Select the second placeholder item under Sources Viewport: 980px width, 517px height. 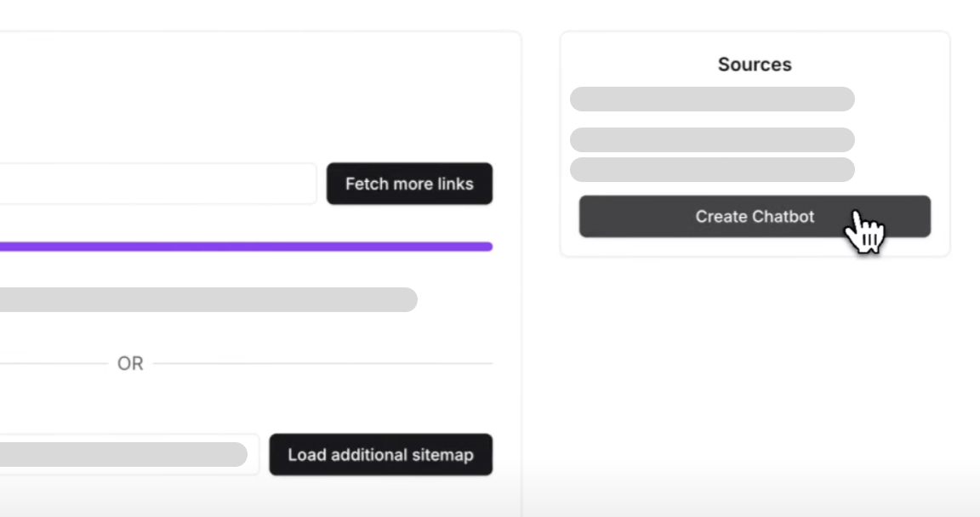(x=712, y=140)
